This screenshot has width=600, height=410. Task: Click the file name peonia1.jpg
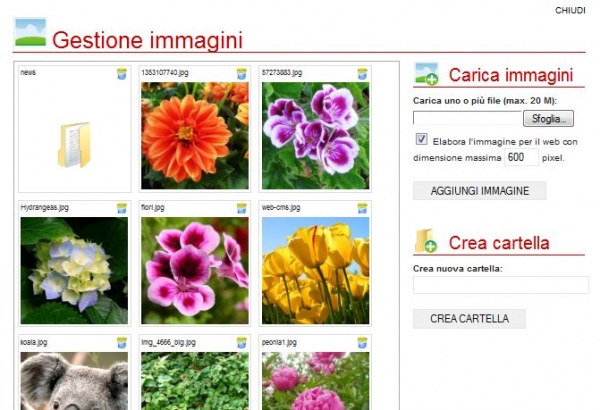coord(279,342)
